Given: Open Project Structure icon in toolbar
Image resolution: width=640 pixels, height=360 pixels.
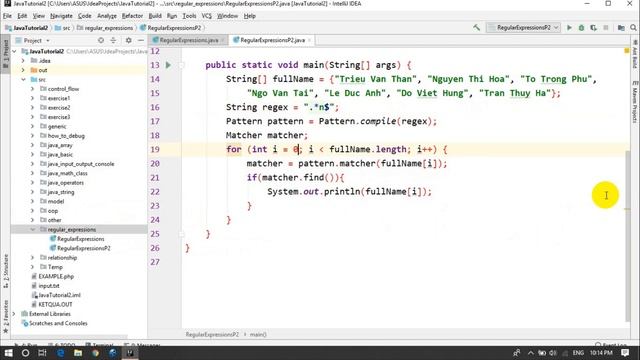Looking at the screenshot, I should (x=621, y=28).
